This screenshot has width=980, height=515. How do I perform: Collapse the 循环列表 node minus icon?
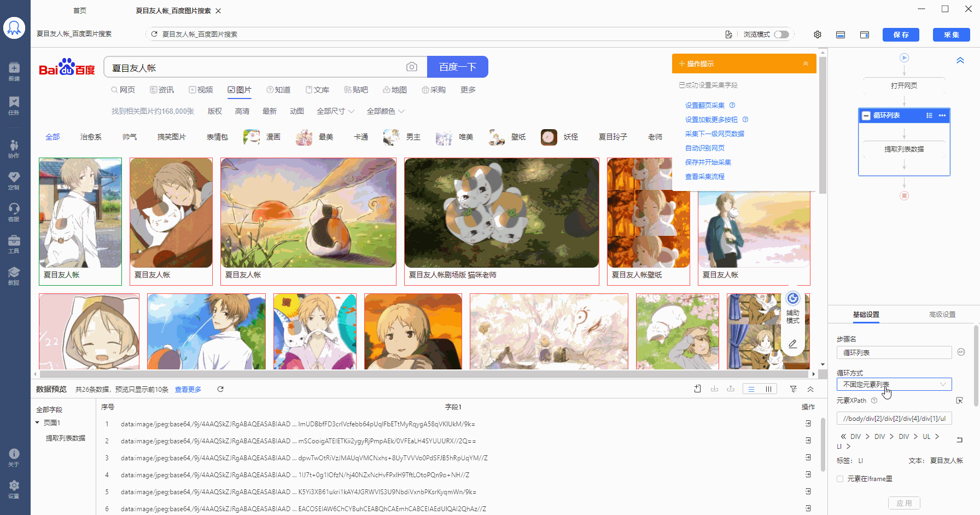click(x=866, y=115)
